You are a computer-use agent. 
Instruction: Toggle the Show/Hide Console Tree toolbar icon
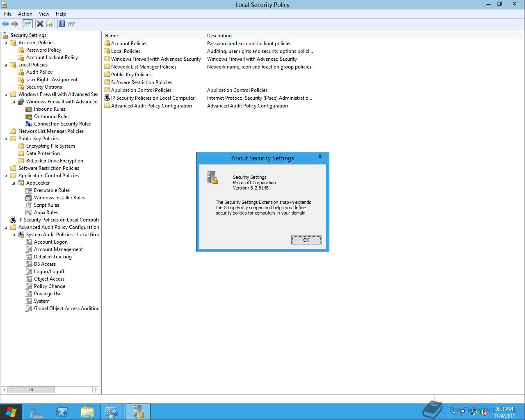[27, 24]
